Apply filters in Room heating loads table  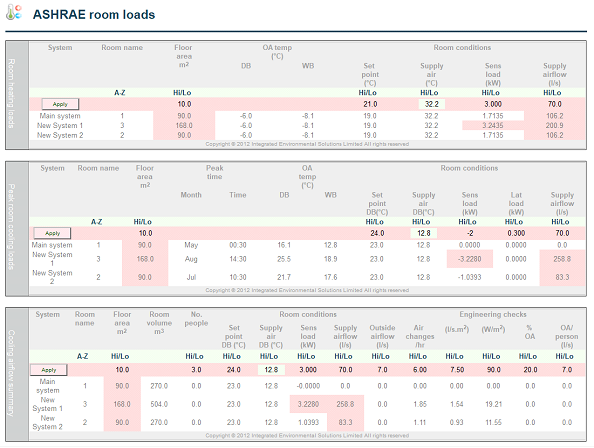point(60,104)
